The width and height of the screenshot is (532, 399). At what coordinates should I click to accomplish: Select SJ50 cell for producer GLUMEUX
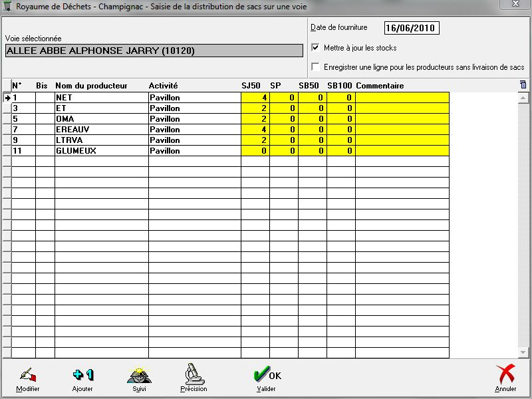click(255, 151)
